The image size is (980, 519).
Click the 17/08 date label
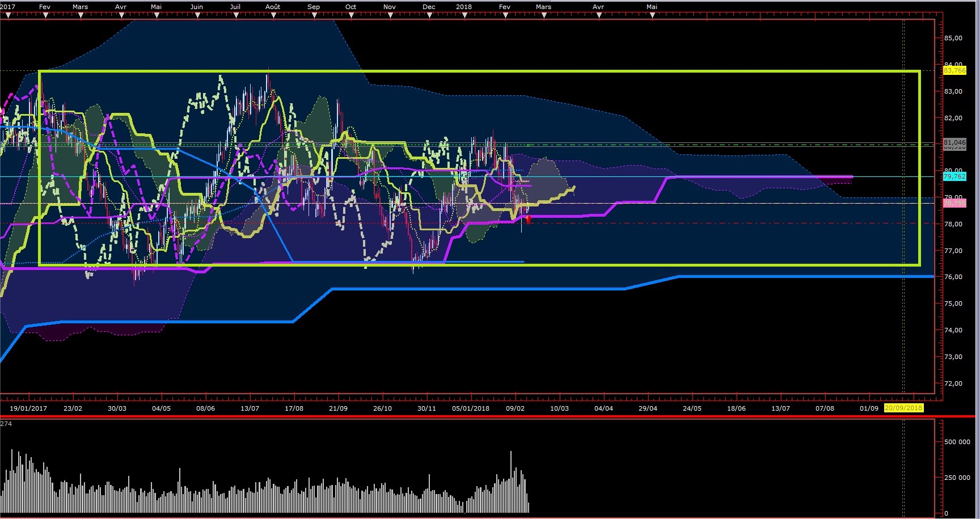click(294, 408)
